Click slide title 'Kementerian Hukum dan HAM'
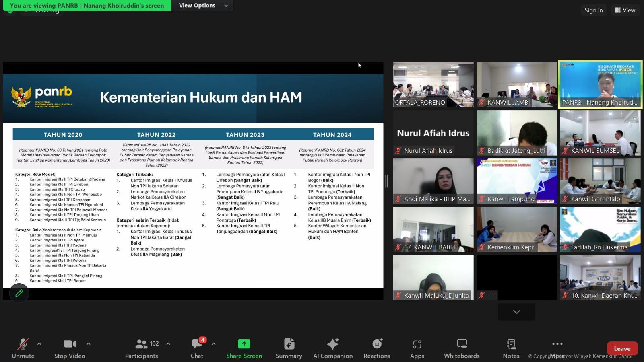 click(201, 97)
